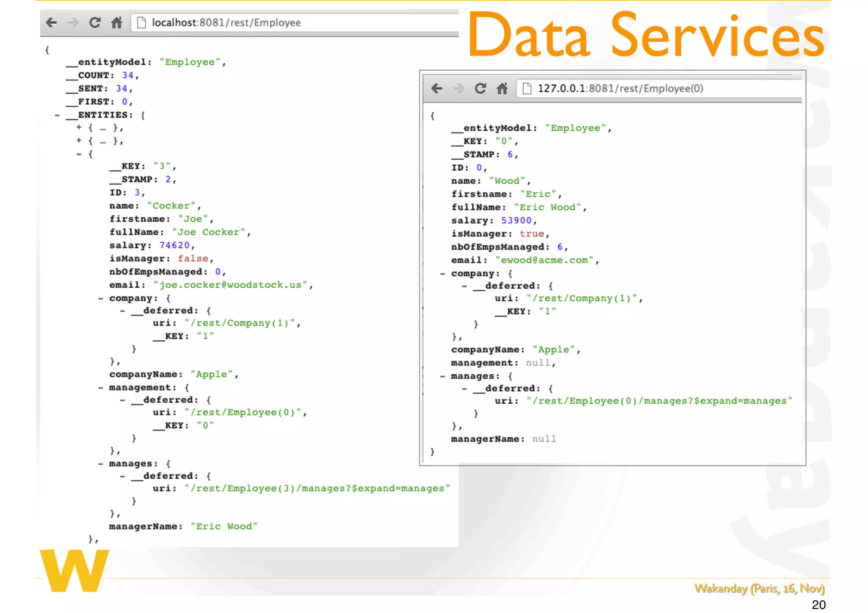868x613 pixels.
Task: Select name value "Cocker"
Action: coord(171,206)
